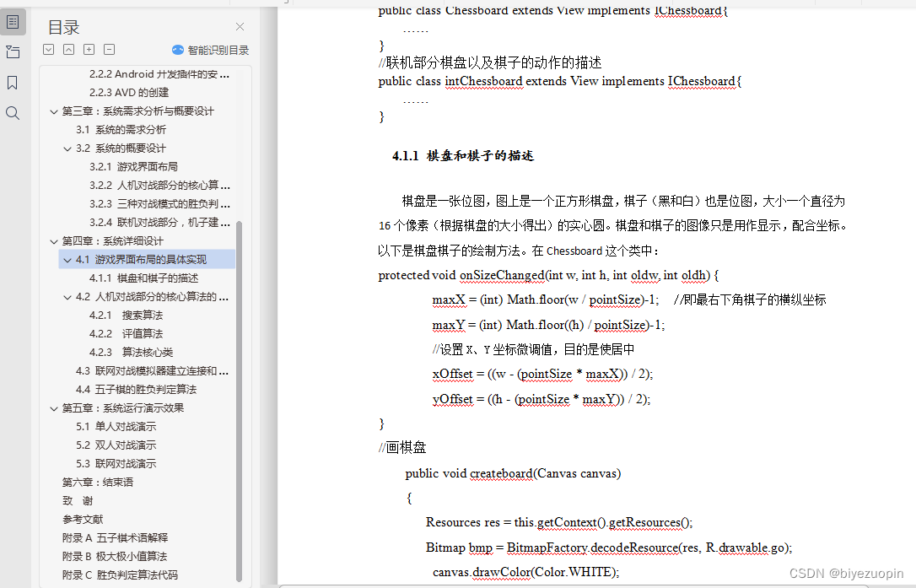Collapse the 4.2 人机对战 algorithm section

point(66,296)
